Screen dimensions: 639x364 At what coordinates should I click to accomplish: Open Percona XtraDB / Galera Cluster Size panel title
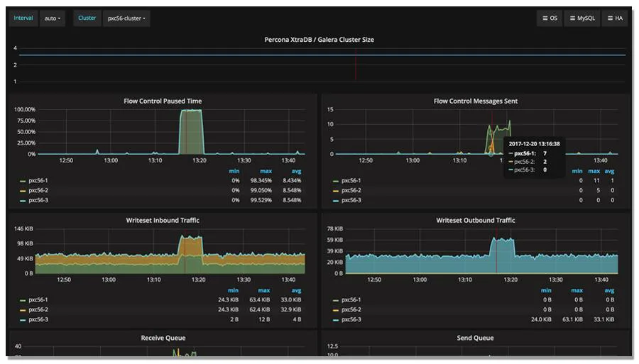point(319,40)
